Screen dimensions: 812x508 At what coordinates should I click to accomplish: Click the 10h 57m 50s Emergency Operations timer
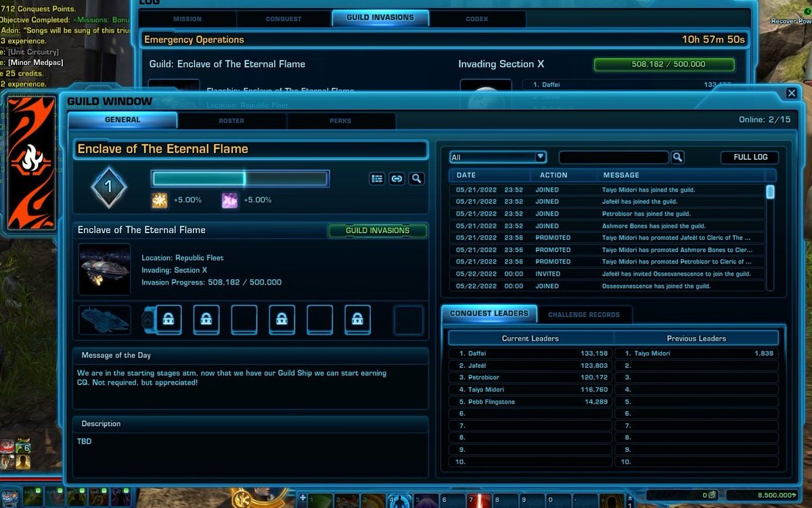click(x=713, y=40)
